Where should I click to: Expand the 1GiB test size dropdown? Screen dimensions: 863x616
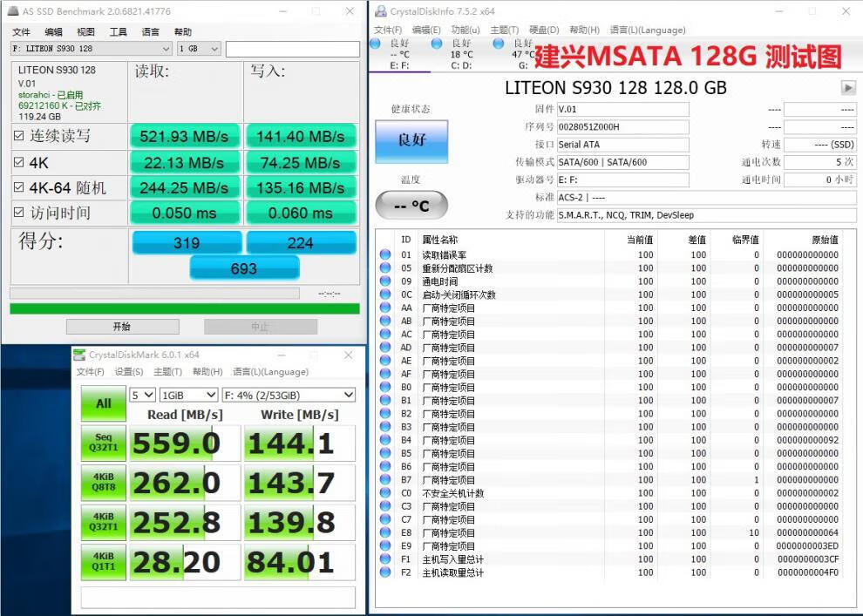click(x=187, y=395)
